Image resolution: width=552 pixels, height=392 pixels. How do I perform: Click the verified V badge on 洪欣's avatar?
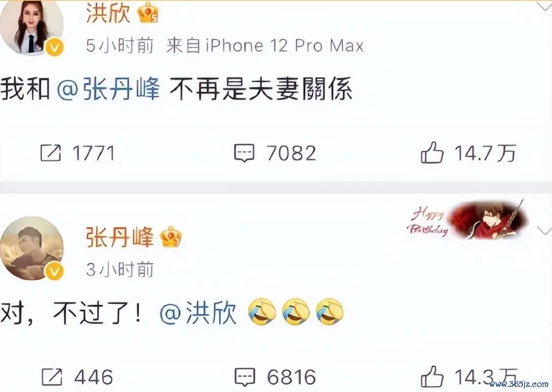click(55, 48)
